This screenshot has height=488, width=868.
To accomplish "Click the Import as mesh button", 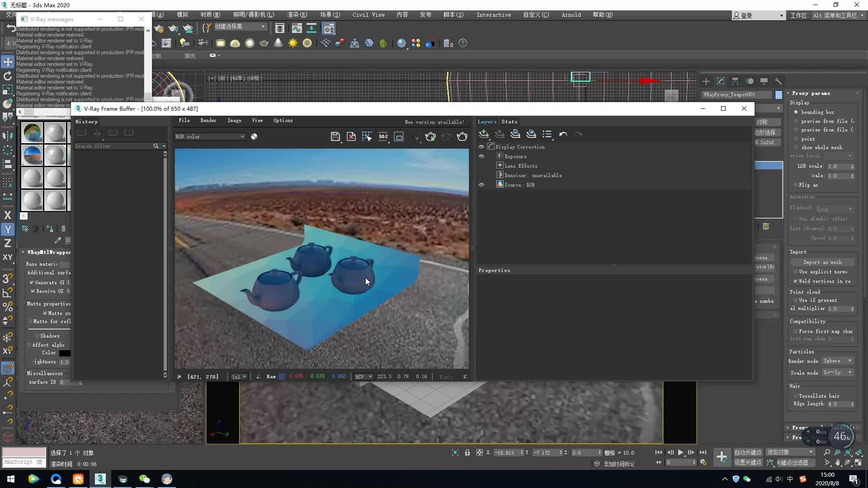I will [822, 262].
